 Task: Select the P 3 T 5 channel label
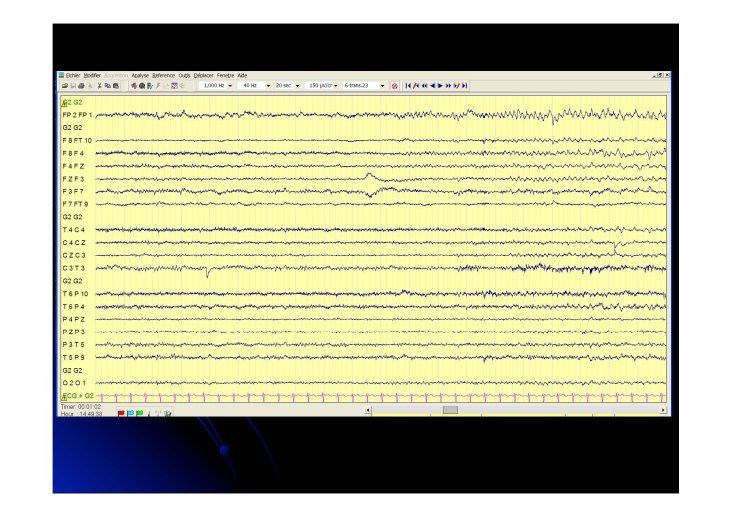[74, 345]
